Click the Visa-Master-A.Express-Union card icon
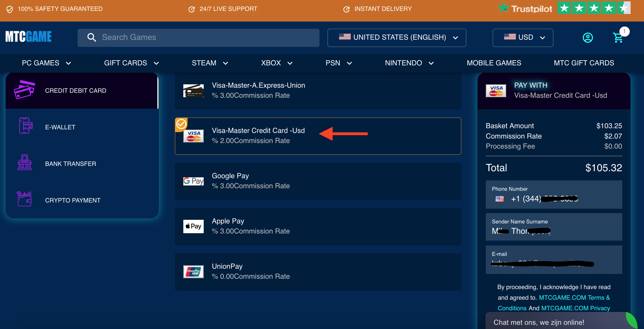 [193, 91]
